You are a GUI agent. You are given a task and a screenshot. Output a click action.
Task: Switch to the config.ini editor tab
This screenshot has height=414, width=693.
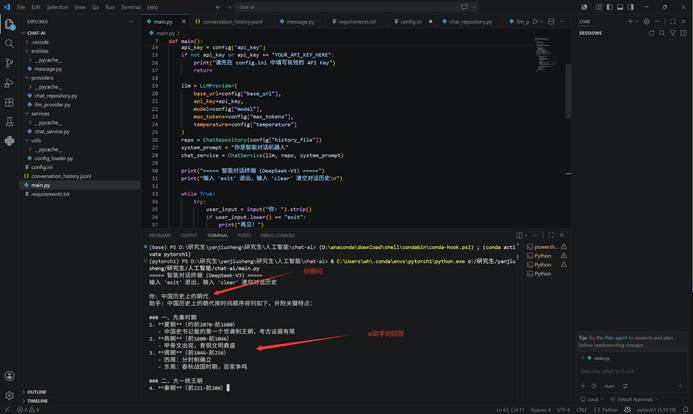[411, 21]
